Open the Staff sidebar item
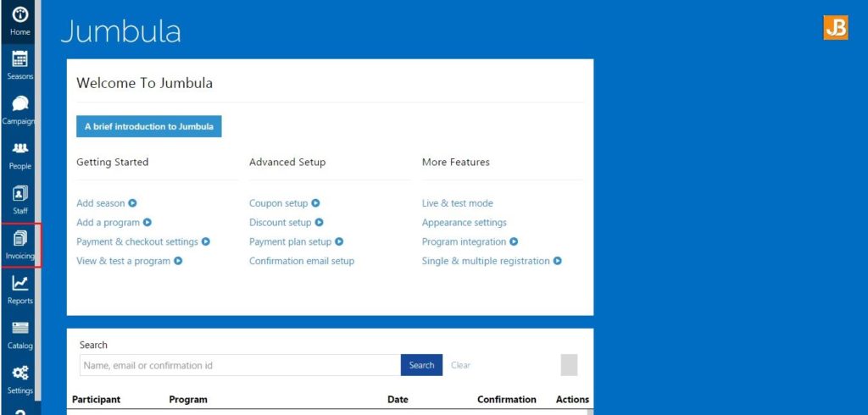868x415 pixels. coord(20,201)
